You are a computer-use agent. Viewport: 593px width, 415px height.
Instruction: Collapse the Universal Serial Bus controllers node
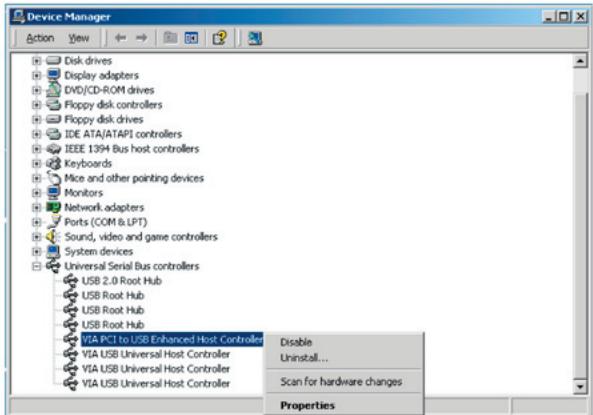(36, 266)
